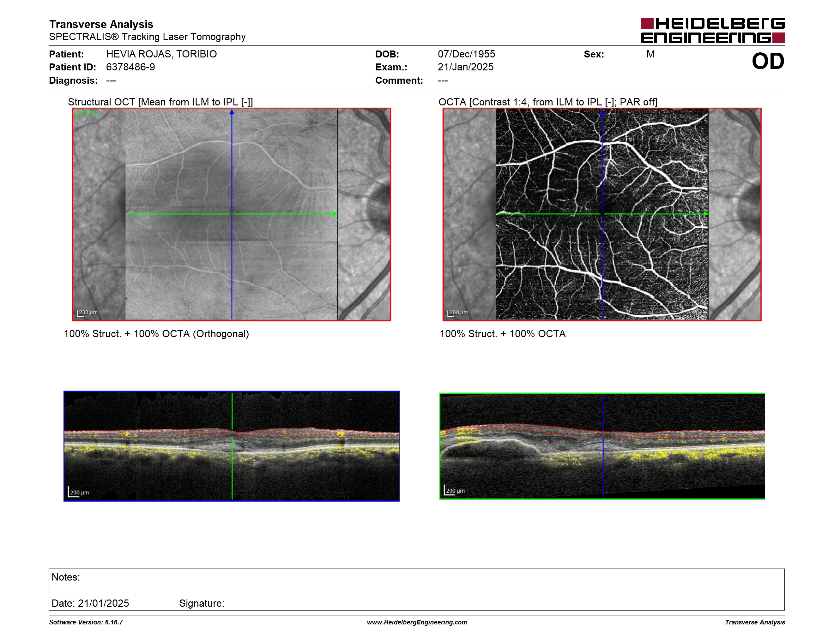Click patient name HEVIA ROJAS, TORIBIO
834x644 pixels.
tap(161, 54)
